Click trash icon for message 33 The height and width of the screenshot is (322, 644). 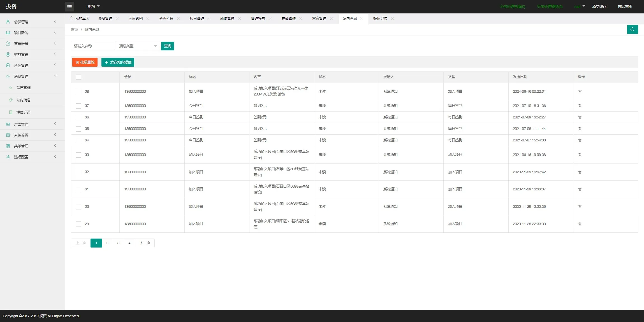(x=580, y=155)
